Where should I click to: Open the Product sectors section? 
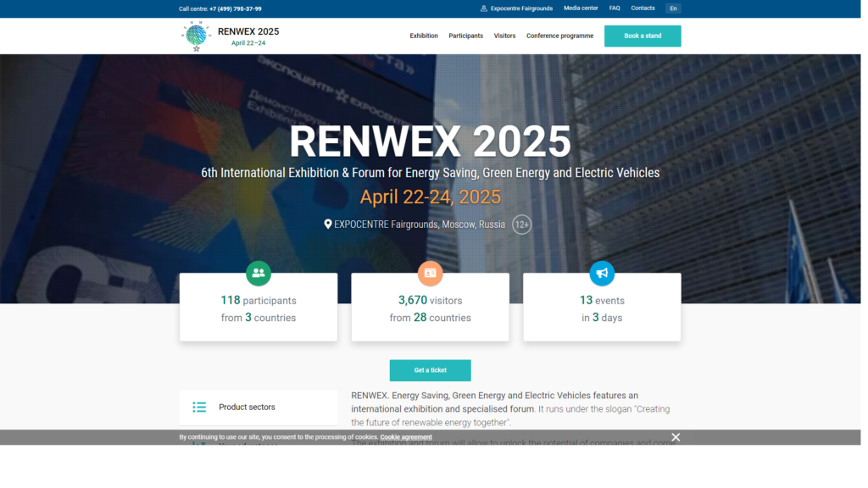pos(259,408)
